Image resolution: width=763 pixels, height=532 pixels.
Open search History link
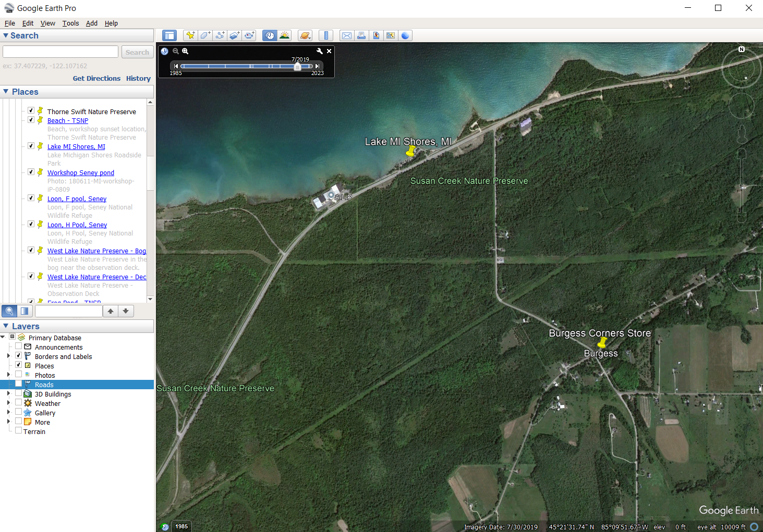point(138,78)
